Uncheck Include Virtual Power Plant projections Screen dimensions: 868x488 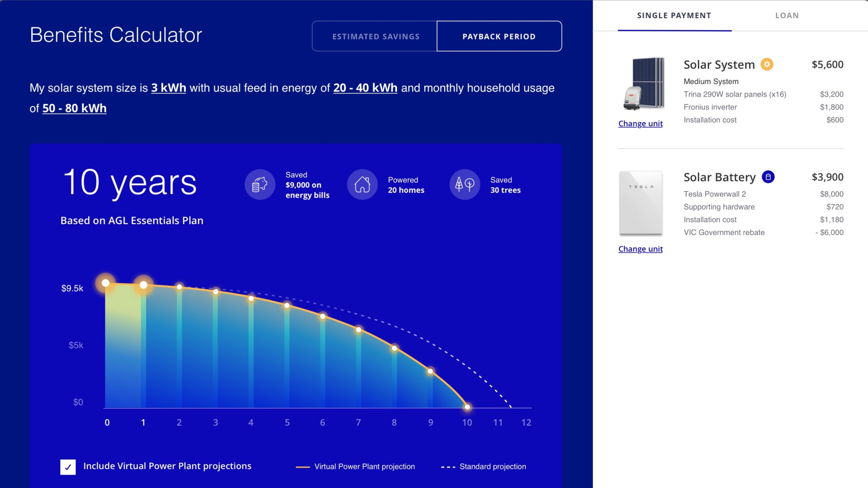pyautogui.click(x=68, y=467)
